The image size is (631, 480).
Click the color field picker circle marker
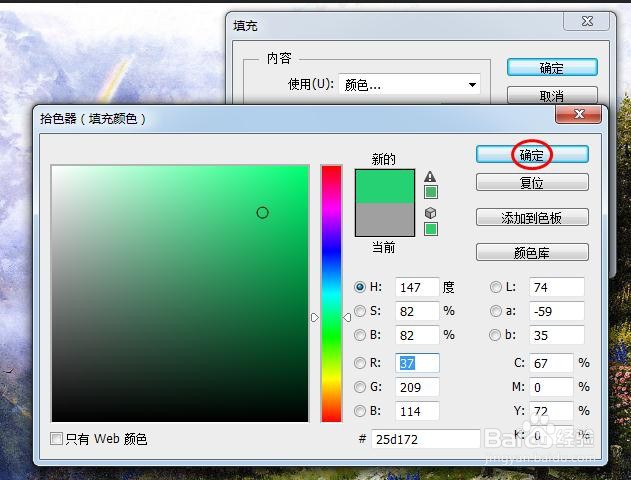[262, 212]
